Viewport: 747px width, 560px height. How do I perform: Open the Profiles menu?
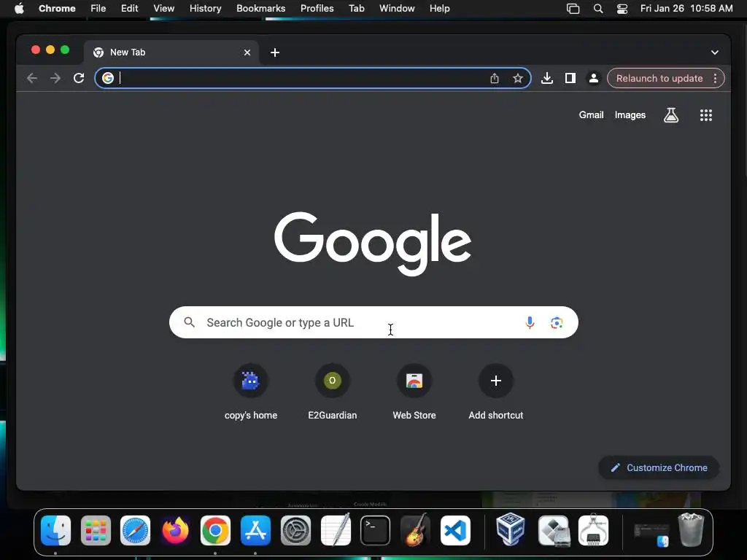pyautogui.click(x=317, y=9)
